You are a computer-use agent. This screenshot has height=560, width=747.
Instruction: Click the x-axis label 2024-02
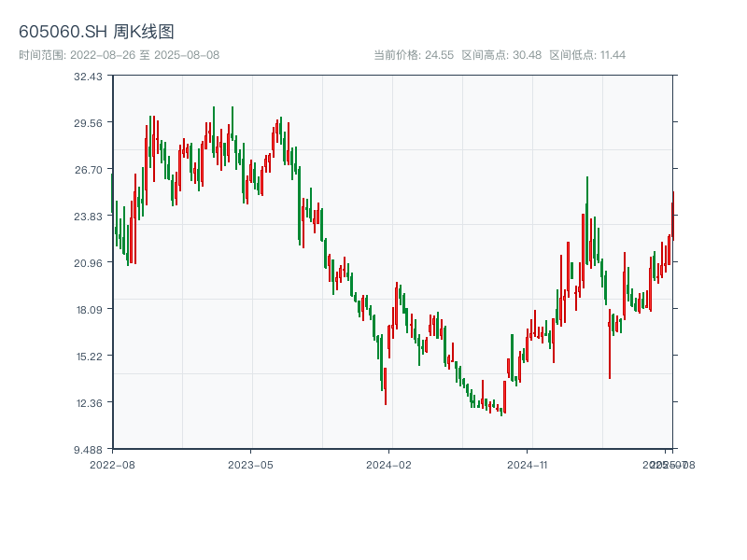pyautogui.click(x=388, y=465)
